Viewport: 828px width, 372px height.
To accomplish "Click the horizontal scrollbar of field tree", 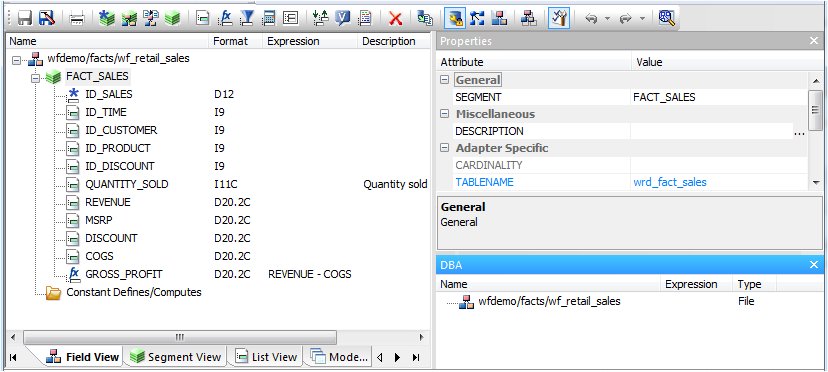I will tap(180, 337).
